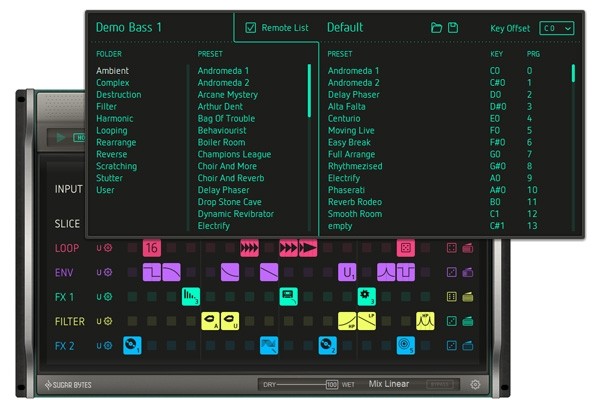Click the ENV row randomize dice icon

click(452, 272)
